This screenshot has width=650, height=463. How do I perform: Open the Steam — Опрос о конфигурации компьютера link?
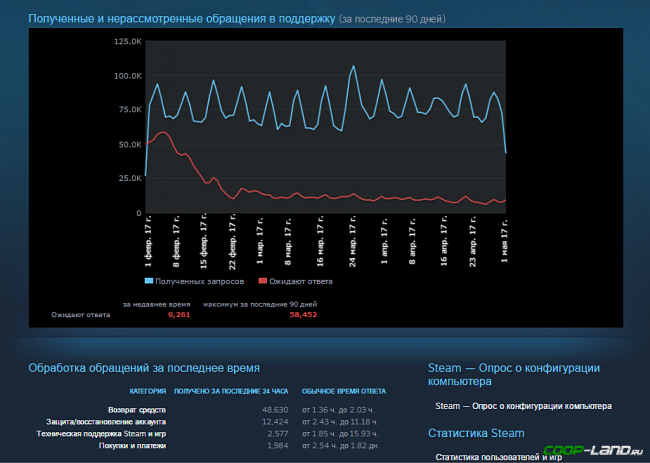[523, 406]
